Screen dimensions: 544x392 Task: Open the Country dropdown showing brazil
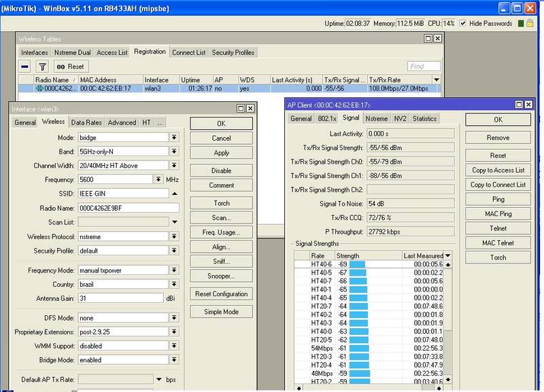point(174,284)
